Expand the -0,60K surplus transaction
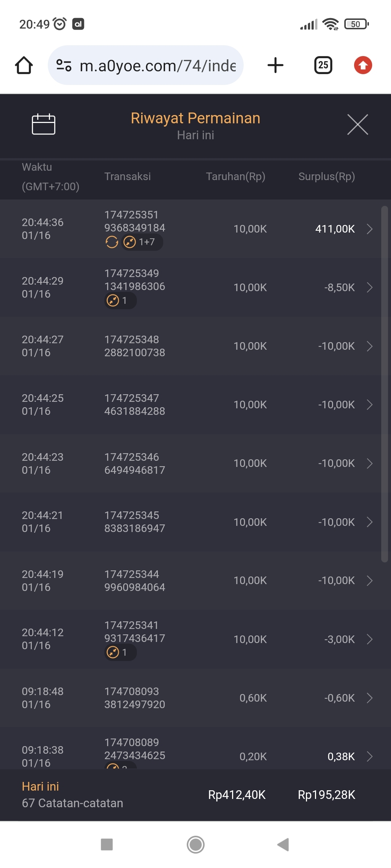Image resolution: width=391 pixels, height=868 pixels. click(369, 698)
